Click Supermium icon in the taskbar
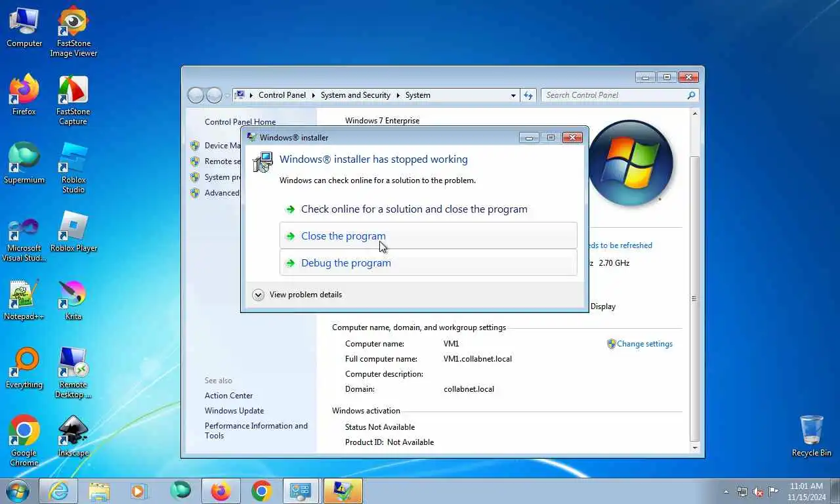The height and width of the screenshot is (504, 840). [x=180, y=491]
